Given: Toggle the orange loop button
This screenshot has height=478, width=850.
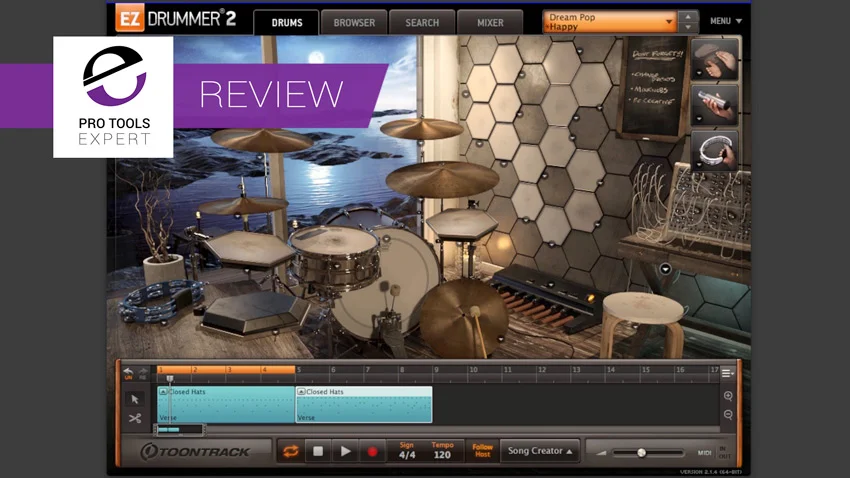Looking at the screenshot, I should (x=291, y=451).
